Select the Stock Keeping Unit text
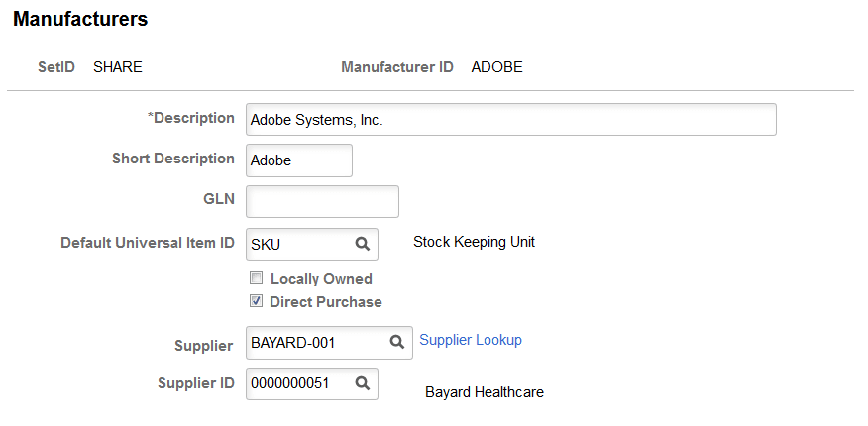 click(474, 242)
